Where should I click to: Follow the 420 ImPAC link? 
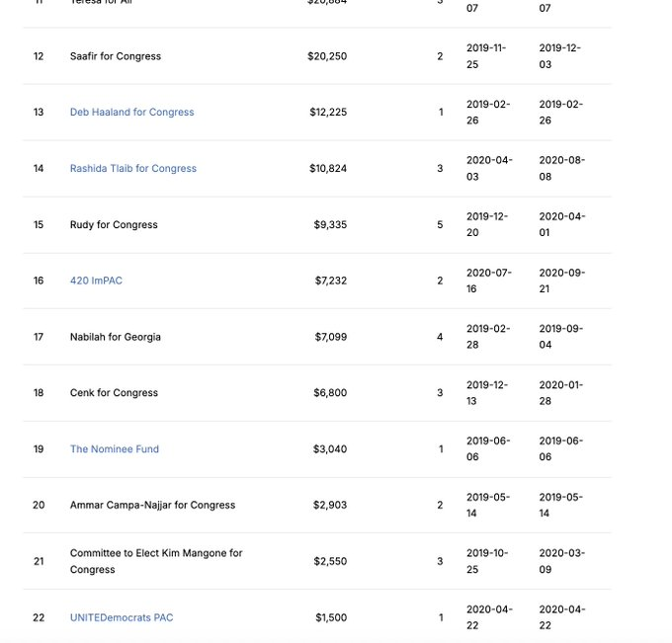(96, 281)
